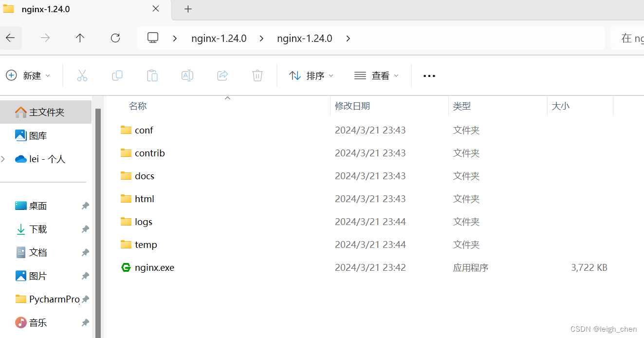Click the Delete trash icon
Screen dimensions: 644x338
point(258,75)
